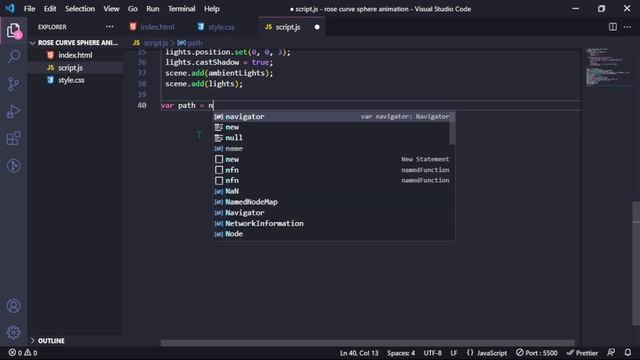The height and width of the screenshot is (360, 640).
Task: Click the suggestion list scrollbar
Action: 452,129
